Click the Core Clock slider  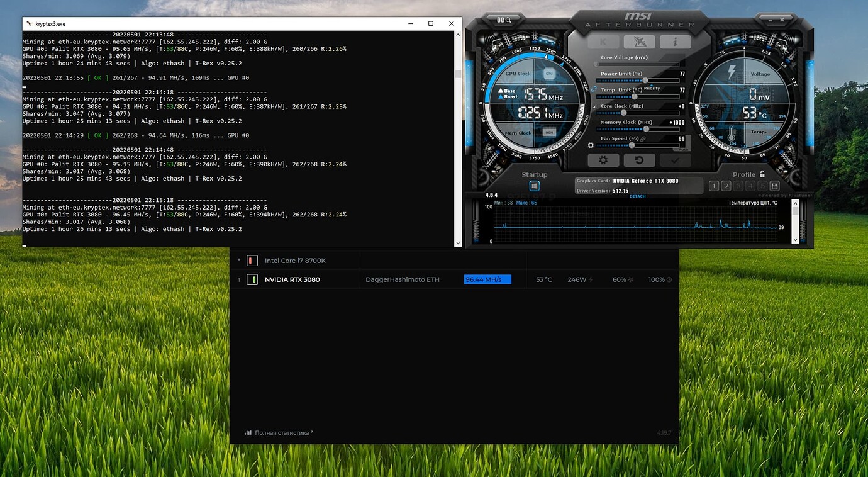(638, 113)
